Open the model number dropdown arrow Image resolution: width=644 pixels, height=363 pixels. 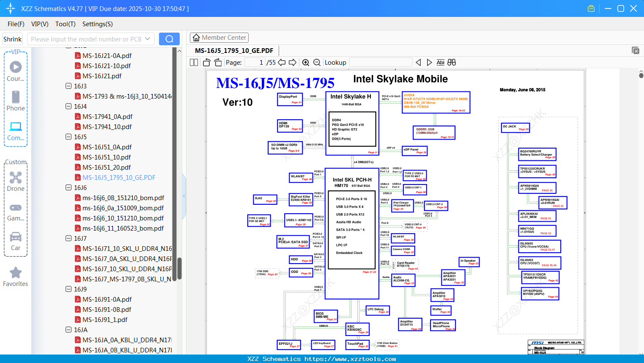148,39
